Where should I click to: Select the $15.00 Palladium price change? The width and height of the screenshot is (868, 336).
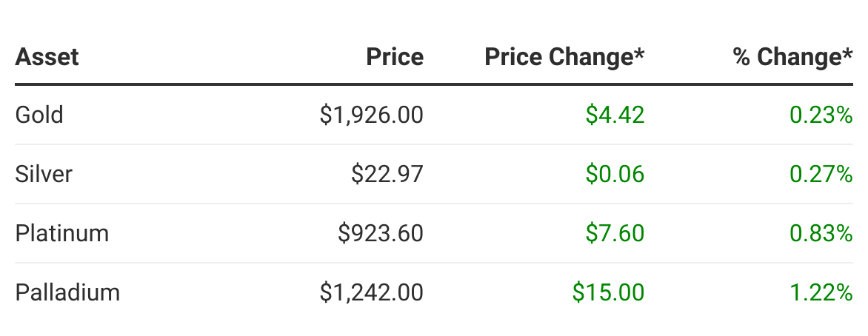tap(608, 292)
